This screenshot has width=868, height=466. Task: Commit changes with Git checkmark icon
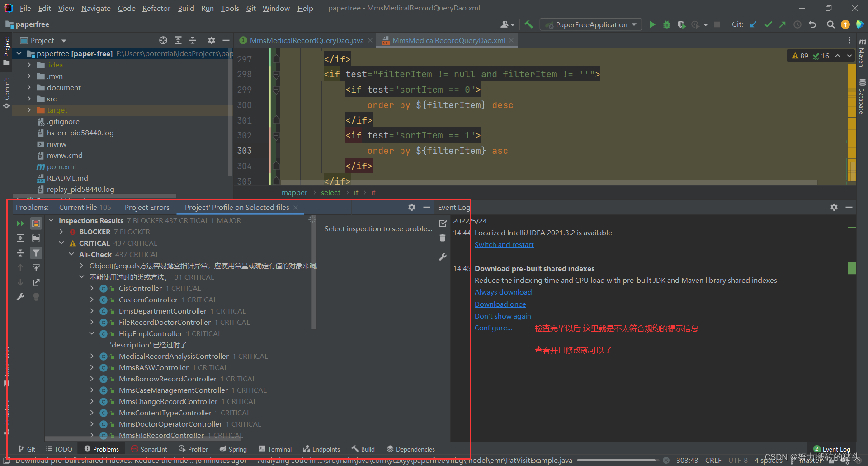click(768, 24)
